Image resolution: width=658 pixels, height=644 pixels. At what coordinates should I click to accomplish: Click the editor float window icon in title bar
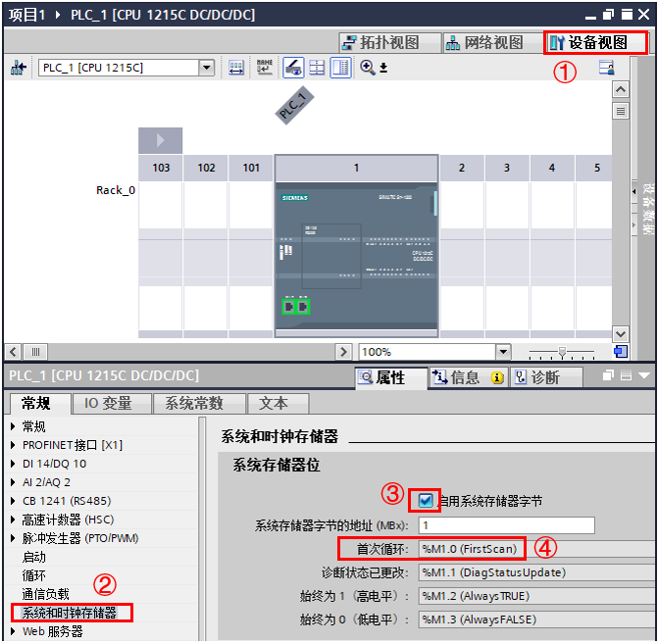(608, 15)
